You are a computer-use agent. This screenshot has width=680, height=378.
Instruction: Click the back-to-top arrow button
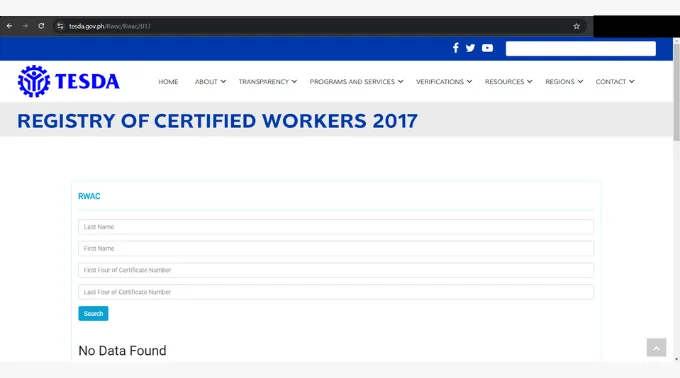click(656, 348)
